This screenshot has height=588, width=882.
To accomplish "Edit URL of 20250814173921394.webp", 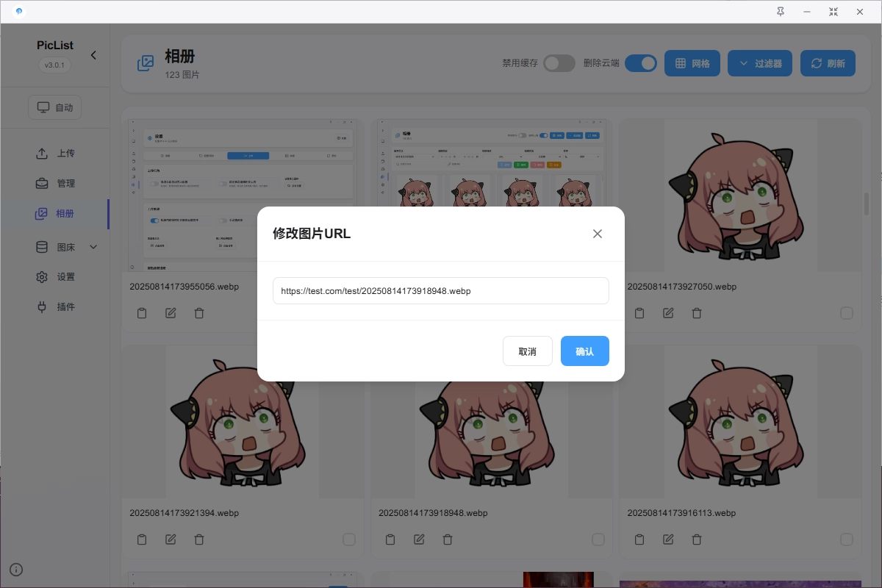I will click(x=171, y=539).
